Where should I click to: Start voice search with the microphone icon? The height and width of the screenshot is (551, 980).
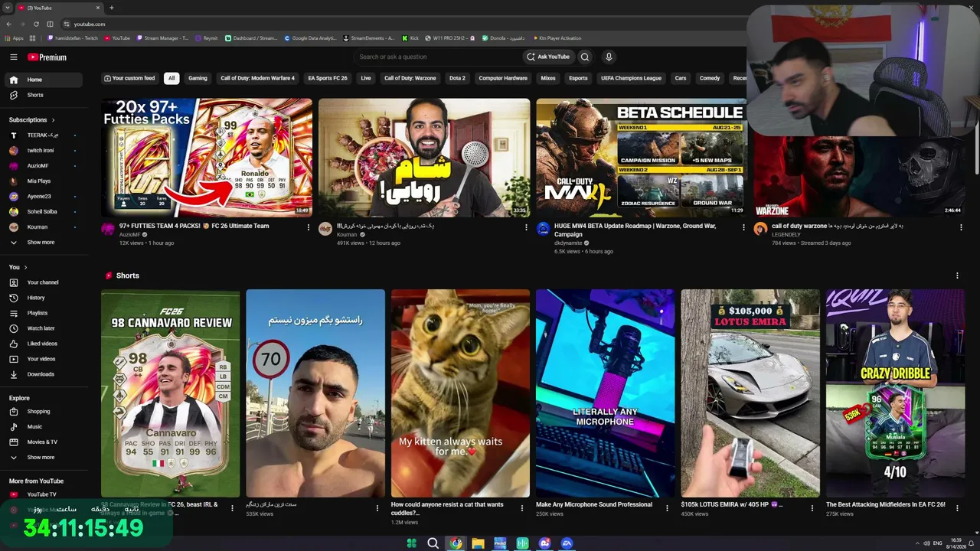click(609, 57)
